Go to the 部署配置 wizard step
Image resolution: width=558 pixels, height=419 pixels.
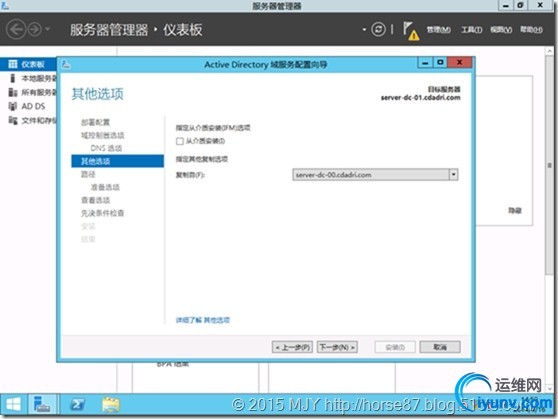[x=95, y=122]
